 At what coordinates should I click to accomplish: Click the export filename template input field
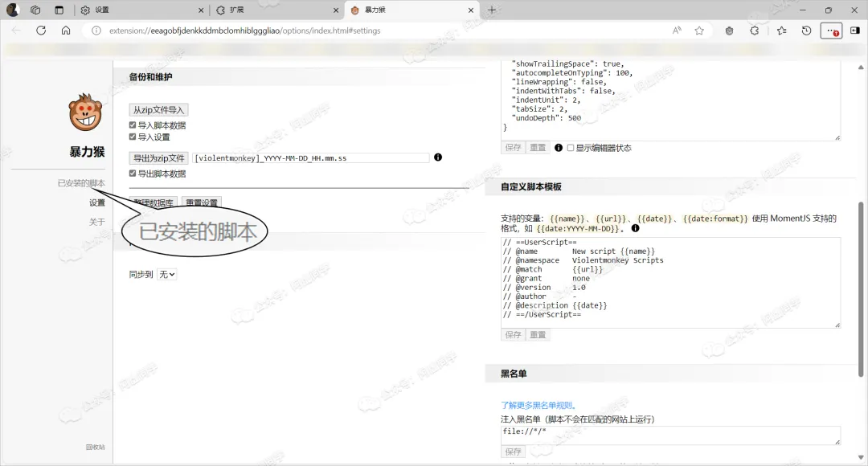[311, 158]
